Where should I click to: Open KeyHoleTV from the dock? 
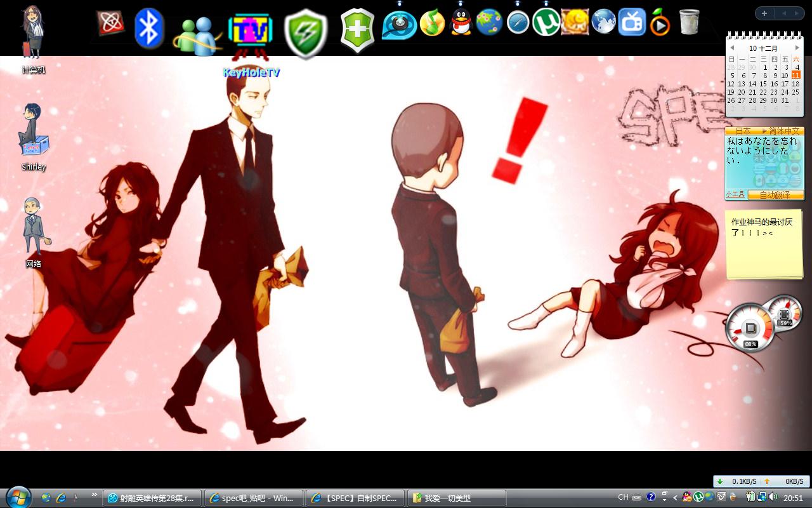[x=251, y=36]
